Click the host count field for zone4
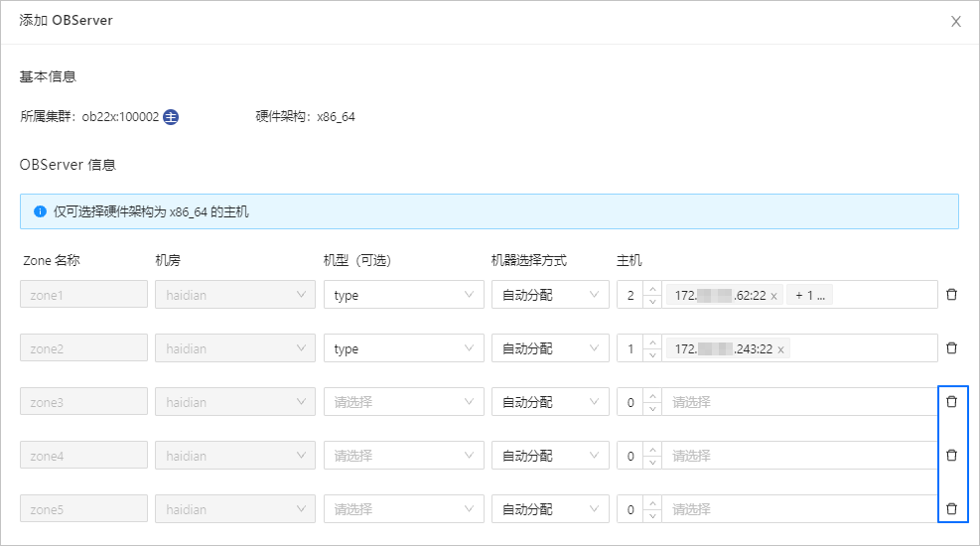This screenshot has width=980, height=546. (630, 456)
